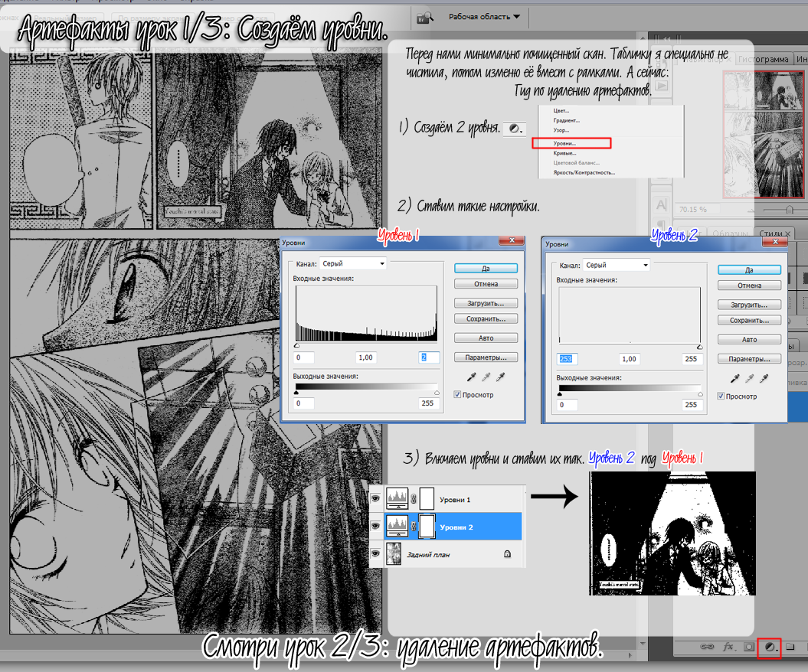Click the gamma field 1,00 in Уровень 1 dialog
The height and width of the screenshot is (672, 808).
pos(366,357)
